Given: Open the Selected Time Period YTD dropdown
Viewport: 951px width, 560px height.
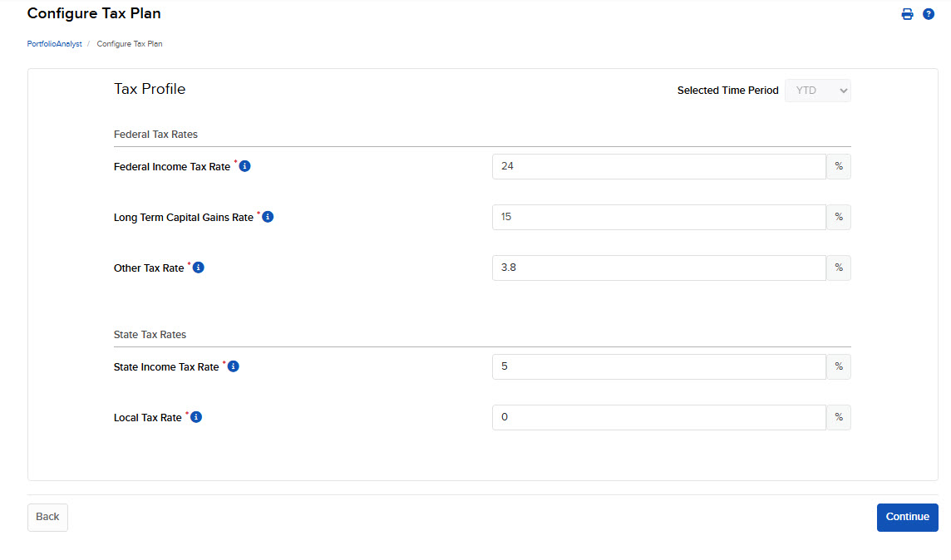Looking at the screenshot, I should [817, 90].
